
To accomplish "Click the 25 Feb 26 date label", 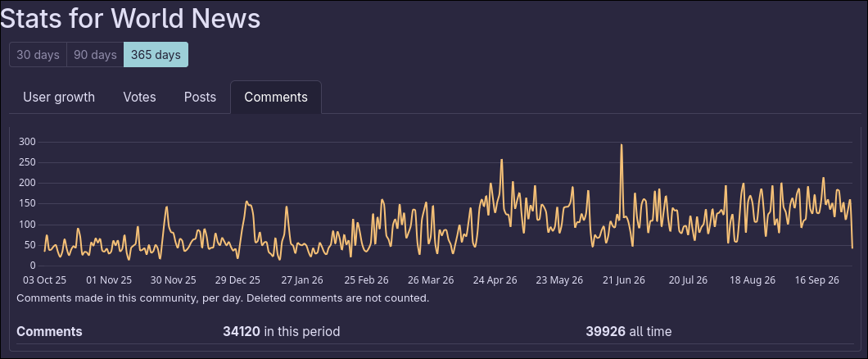I will pyautogui.click(x=367, y=280).
